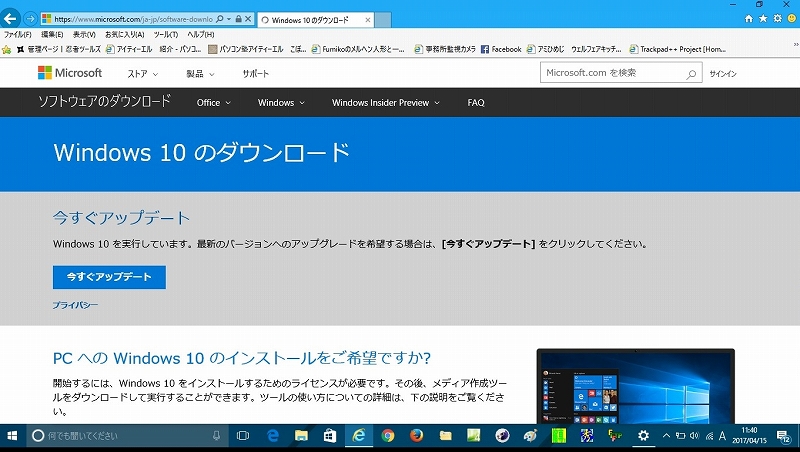
Task: Open the 編集(E) menu
Action: pos(52,35)
